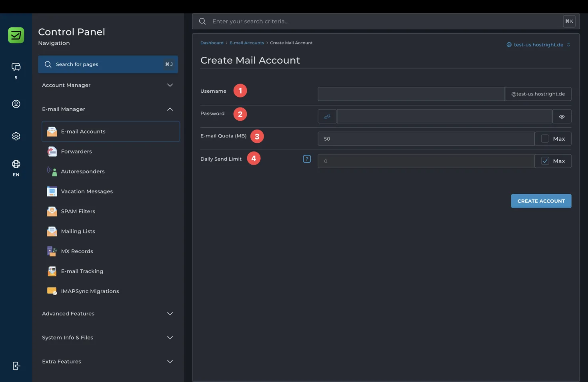
Task: Open E-mail Tracking menu item
Action: [111, 271]
